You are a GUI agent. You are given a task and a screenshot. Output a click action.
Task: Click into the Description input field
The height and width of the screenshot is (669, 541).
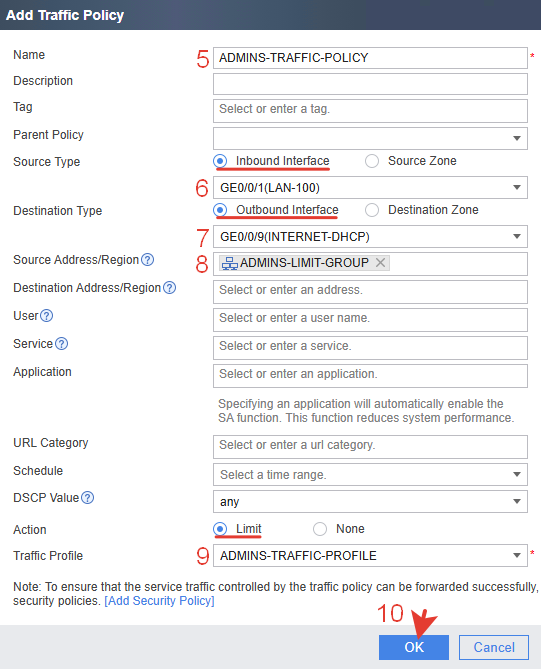pos(370,84)
